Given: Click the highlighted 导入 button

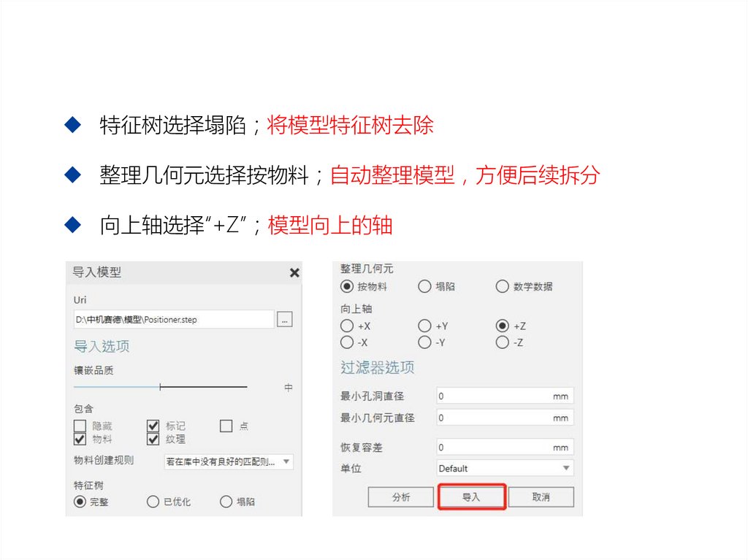Looking at the screenshot, I should (471, 497).
